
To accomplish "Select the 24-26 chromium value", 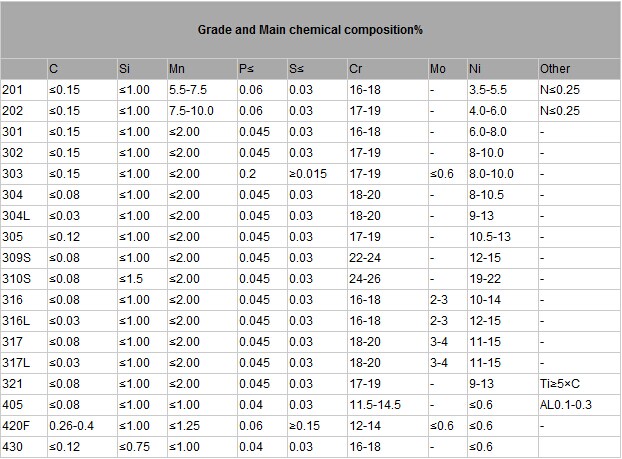I will coord(364,279).
